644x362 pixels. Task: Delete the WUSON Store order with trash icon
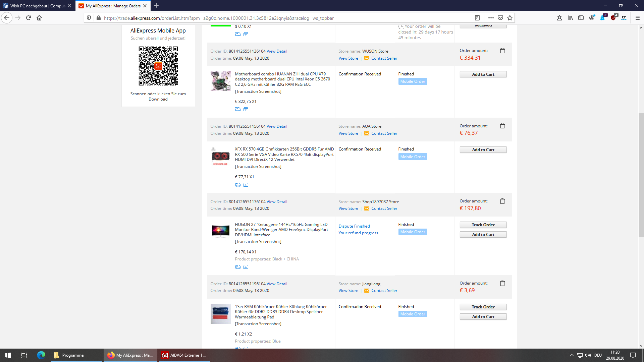(x=502, y=51)
